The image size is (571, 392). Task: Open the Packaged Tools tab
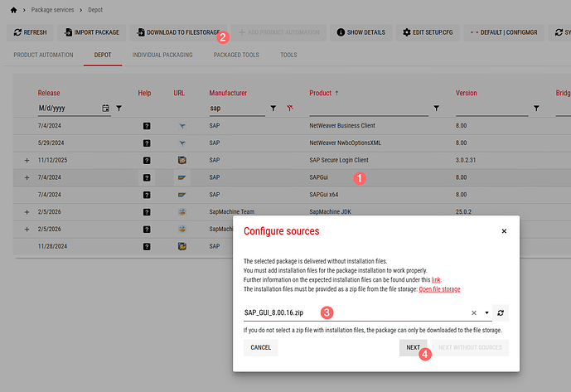[x=236, y=55]
